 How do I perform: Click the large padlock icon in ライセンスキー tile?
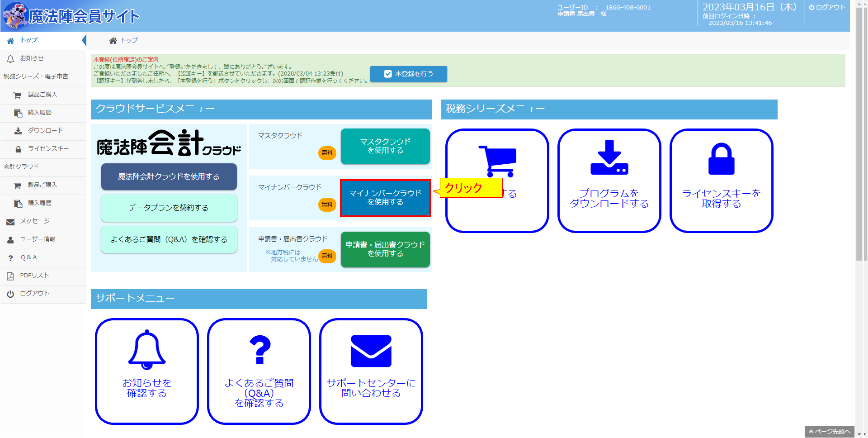(722, 159)
